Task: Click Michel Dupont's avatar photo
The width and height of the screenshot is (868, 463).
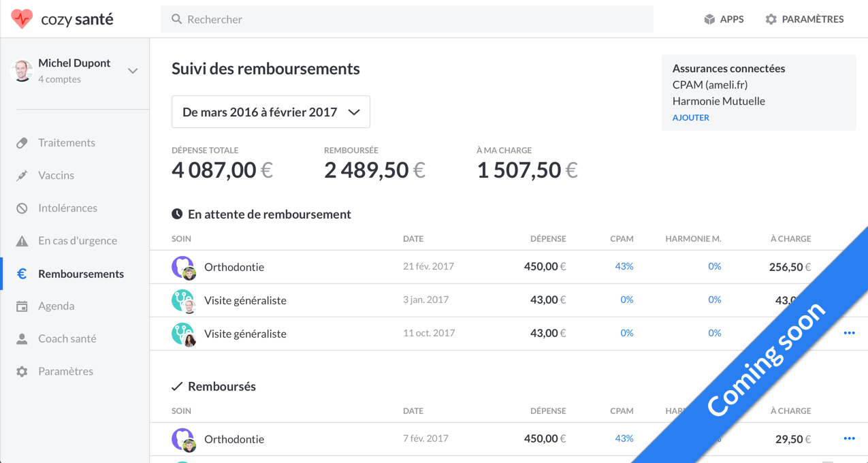Action: click(x=22, y=70)
